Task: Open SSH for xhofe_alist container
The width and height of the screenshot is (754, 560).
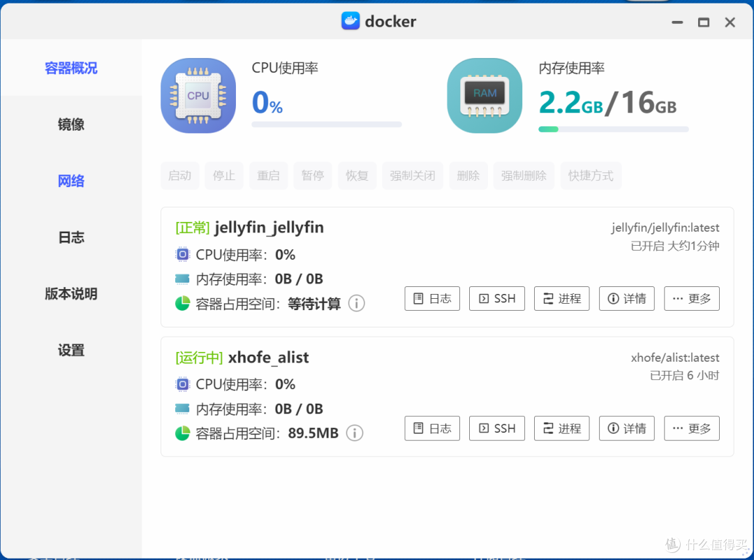Action: 497,428
